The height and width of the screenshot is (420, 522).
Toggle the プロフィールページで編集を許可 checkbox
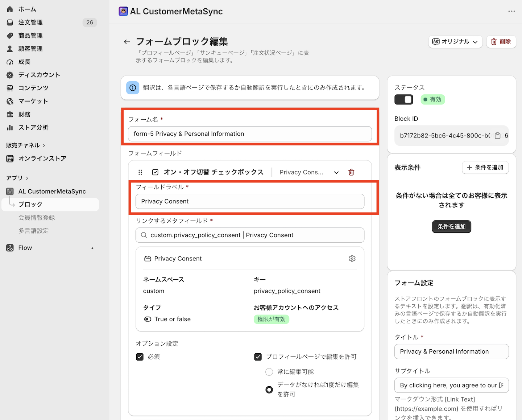tap(258, 357)
